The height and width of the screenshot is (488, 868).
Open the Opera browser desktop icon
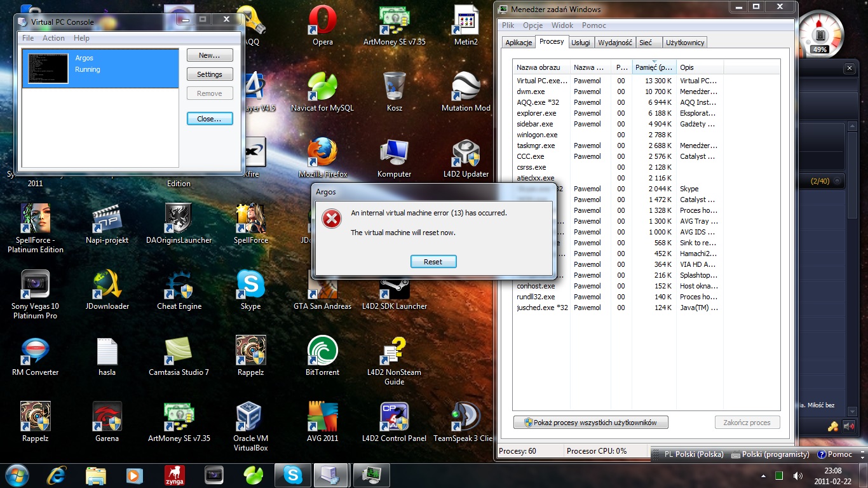(x=323, y=25)
